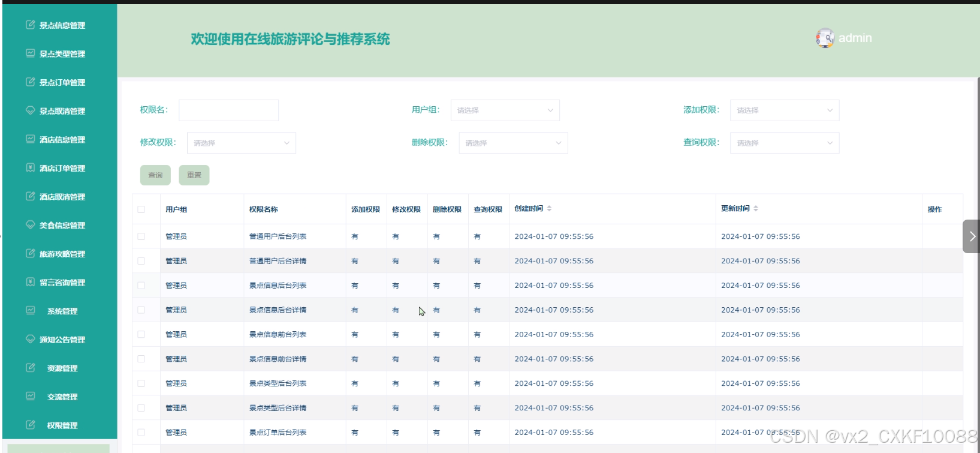Click the 添加权限 column header
Viewport: 980px width, 453px height.
coord(366,209)
